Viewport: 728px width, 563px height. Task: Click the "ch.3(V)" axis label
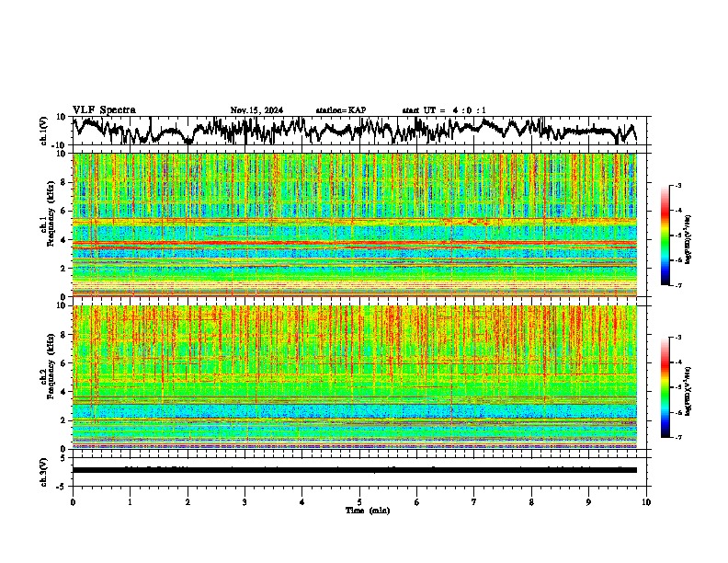44,472
